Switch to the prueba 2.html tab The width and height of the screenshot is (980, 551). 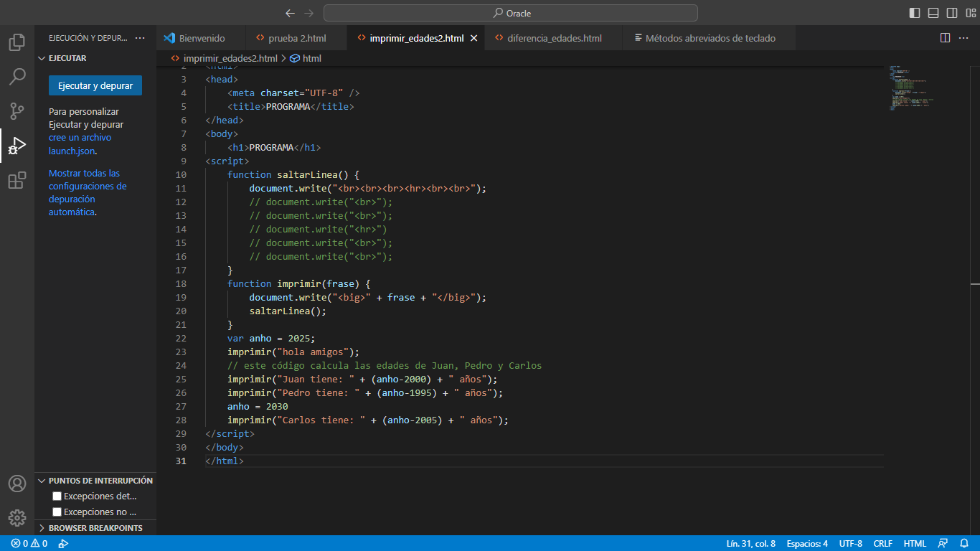(x=296, y=38)
